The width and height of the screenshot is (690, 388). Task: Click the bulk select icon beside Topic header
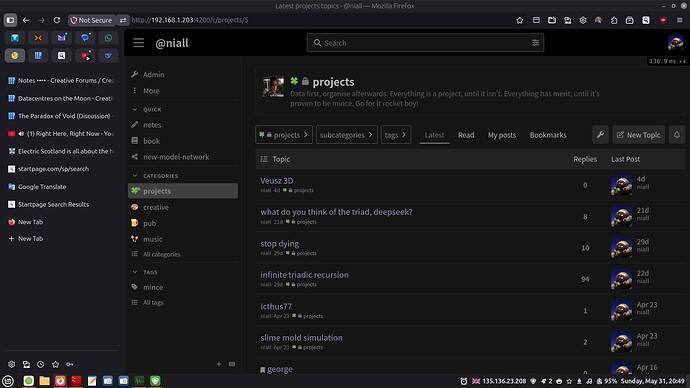click(264, 159)
